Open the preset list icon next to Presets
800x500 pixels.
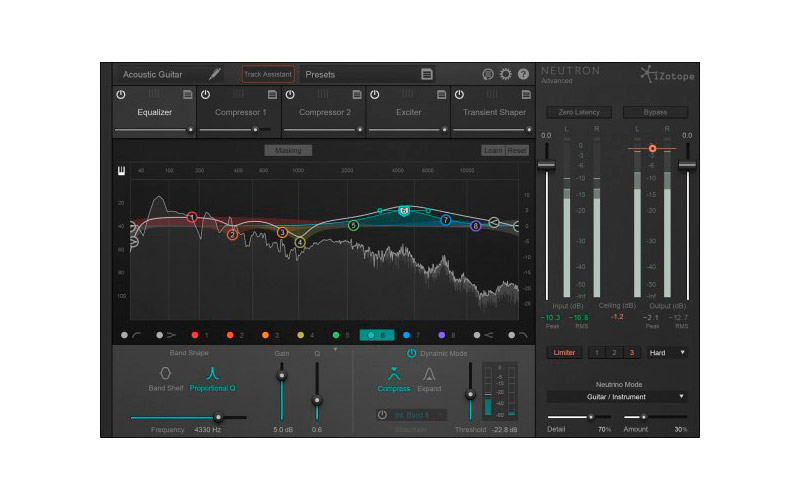(427, 74)
